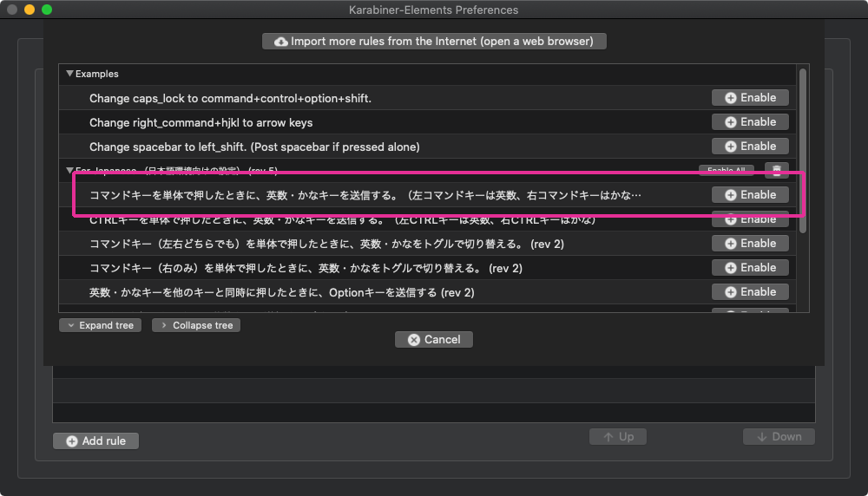Enable the コマンドキー(左右どちらでも) toggle rule

click(x=750, y=244)
